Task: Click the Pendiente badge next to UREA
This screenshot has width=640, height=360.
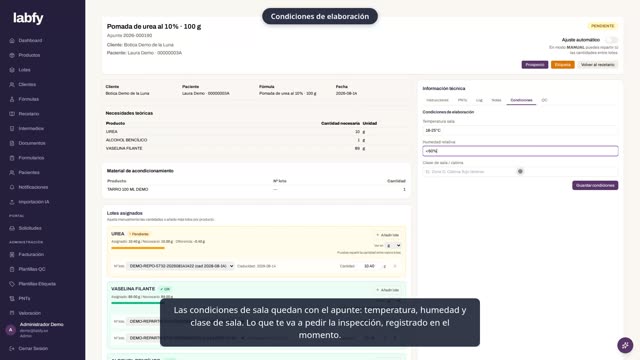Action: (x=139, y=234)
